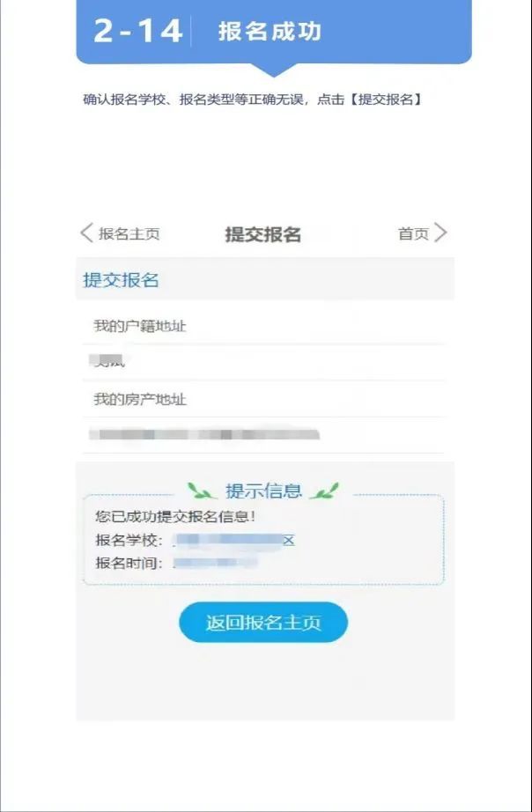Click the 提示信息 heading
The width and height of the screenshot is (532, 812).
pos(263,491)
